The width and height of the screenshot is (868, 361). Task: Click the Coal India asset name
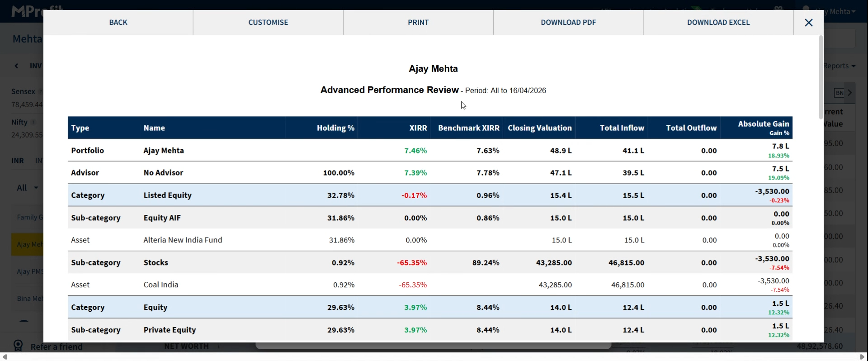(x=161, y=285)
